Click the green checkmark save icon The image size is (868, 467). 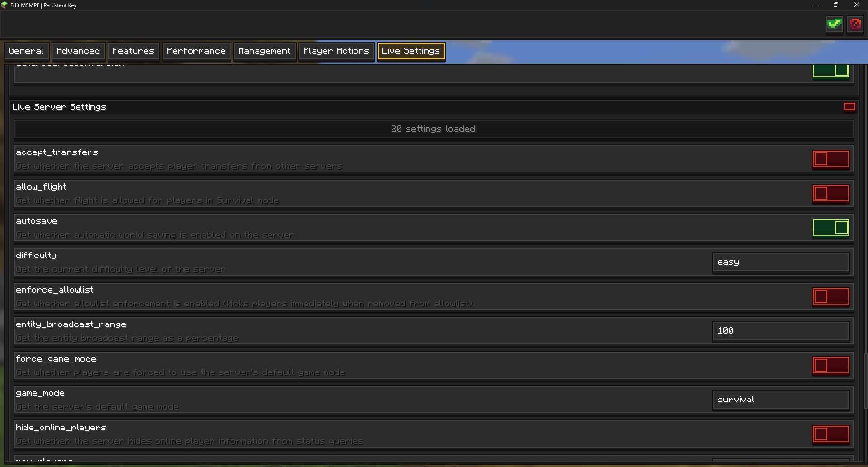(834, 24)
